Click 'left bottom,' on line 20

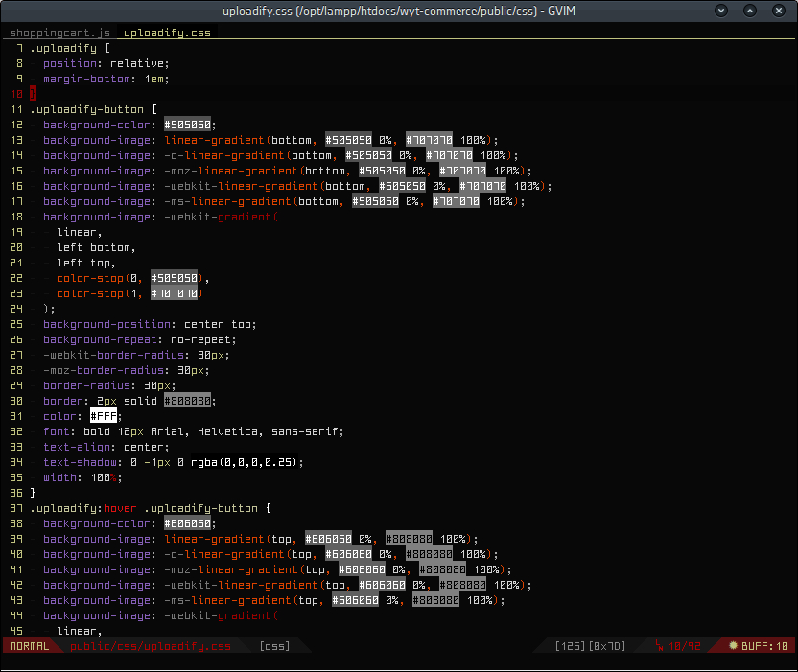[x=96, y=247]
